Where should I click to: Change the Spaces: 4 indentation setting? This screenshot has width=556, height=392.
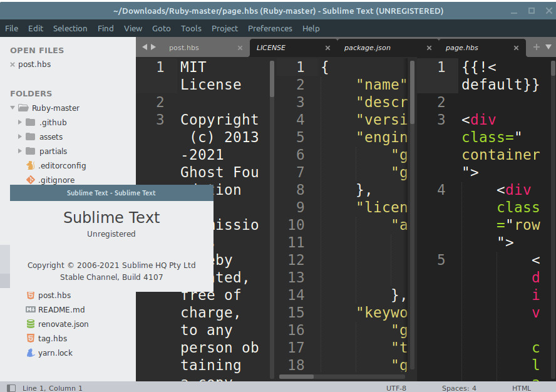tap(459, 388)
